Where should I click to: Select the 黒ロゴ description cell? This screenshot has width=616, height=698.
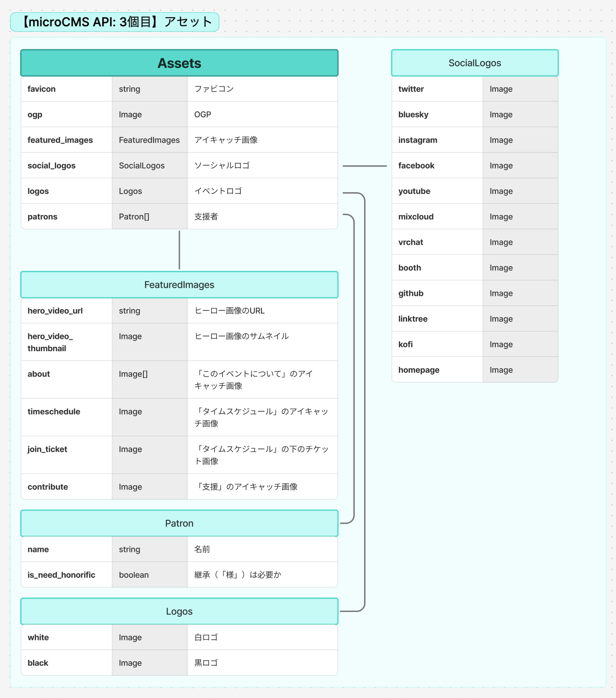point(262,663)
